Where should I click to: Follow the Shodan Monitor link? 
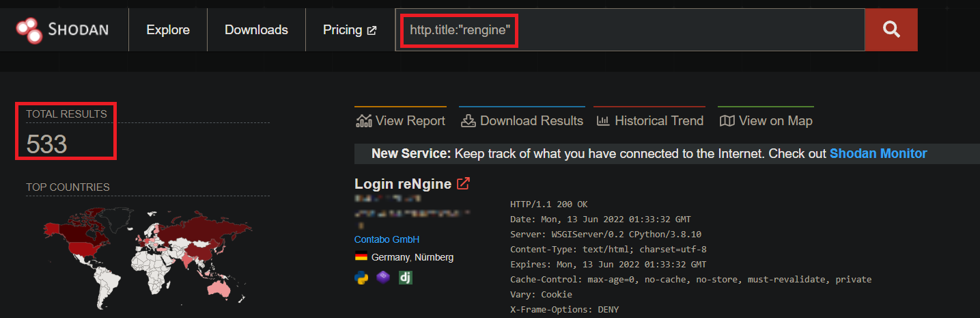coord(878,153)
